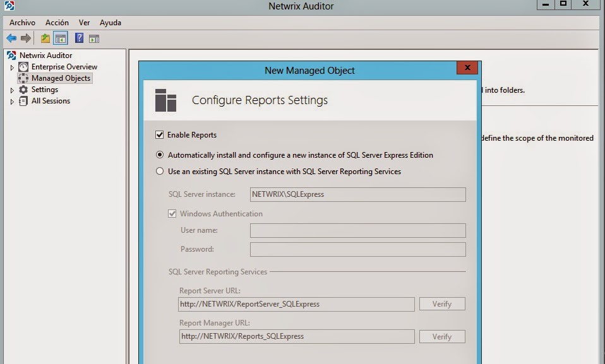
Task: Click the Managed Objects tree icon
Action: pyautogui.click(x=23, y=78)
